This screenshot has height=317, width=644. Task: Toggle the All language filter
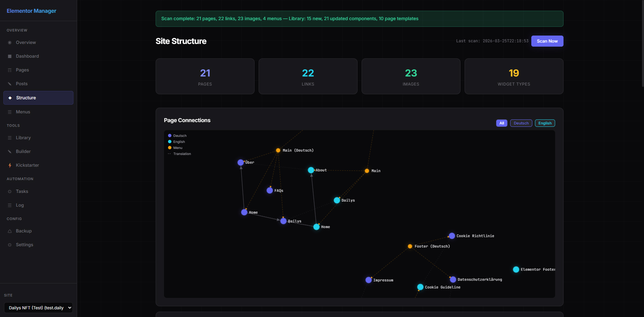tap(501, 123)
